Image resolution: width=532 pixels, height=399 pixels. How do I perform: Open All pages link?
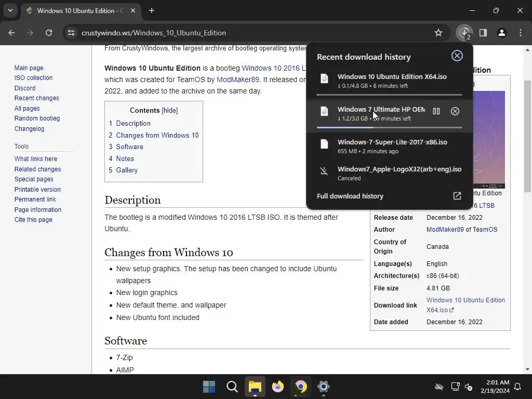[x=27, y=109]
